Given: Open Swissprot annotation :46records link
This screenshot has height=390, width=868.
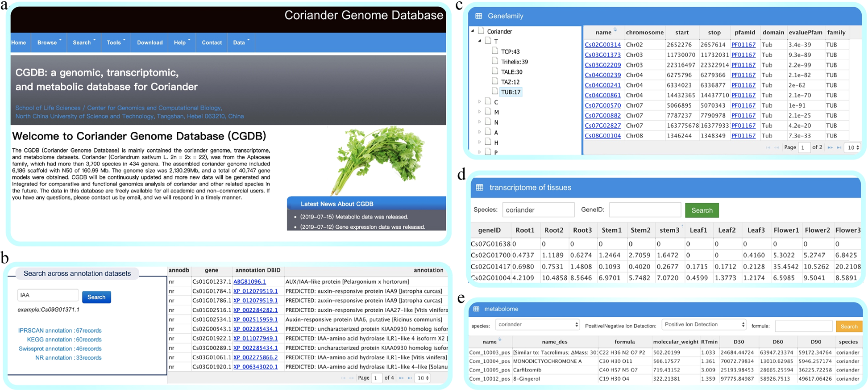Looking at the screenshot, I should click(x=60, y=348).
